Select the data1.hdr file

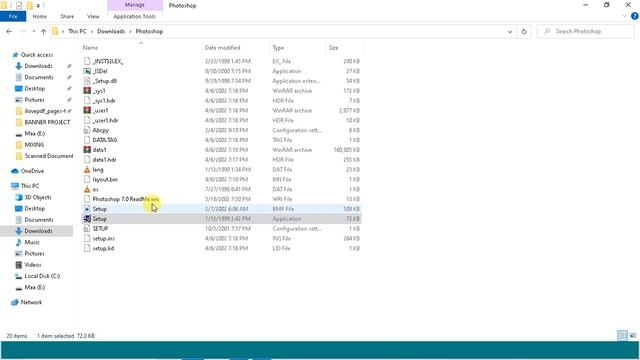[x=104, y=160]
